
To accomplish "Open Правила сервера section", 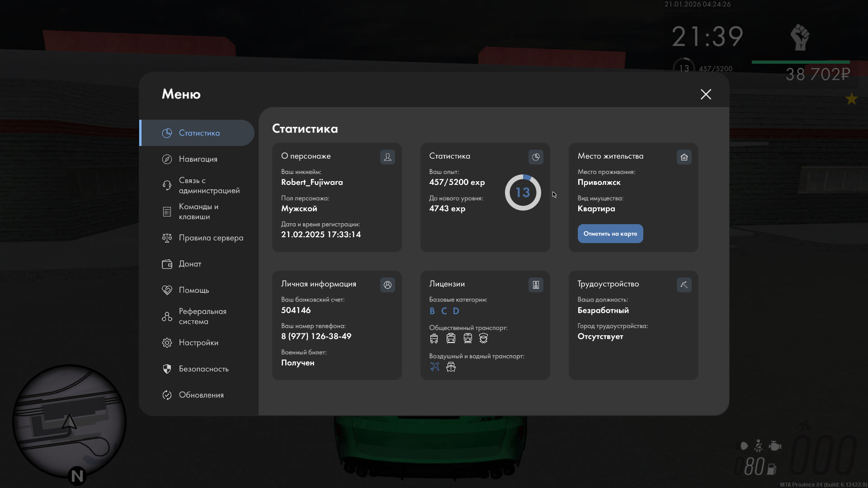I will coord(210,238).
